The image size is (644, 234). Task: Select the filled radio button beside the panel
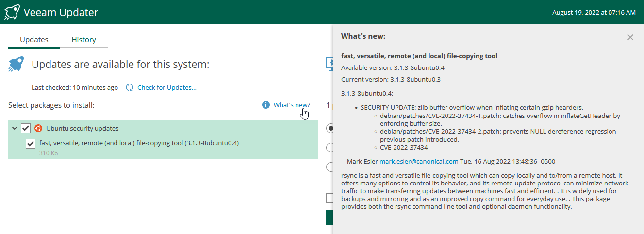330,129
